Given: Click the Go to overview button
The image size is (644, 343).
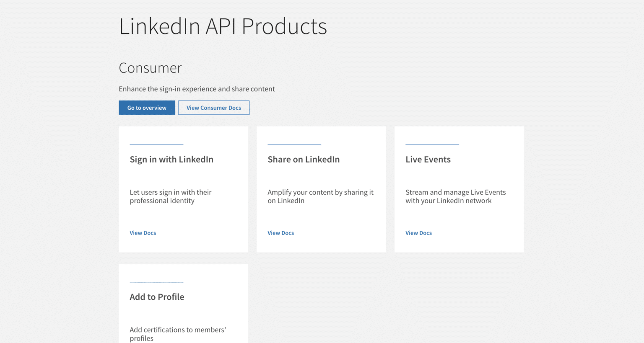Looking at the screenshot, I should point(147,108).
